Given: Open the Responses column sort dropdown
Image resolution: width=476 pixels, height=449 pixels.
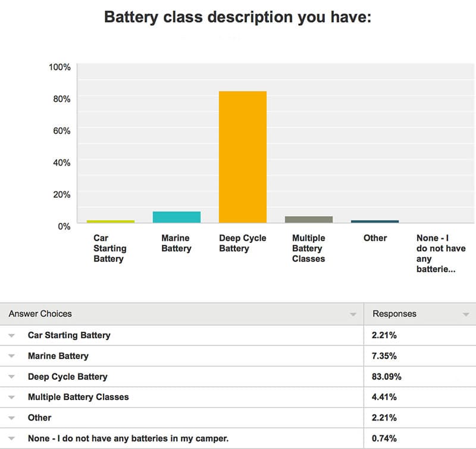Looking at the screenshot, I should click(466, 314).
